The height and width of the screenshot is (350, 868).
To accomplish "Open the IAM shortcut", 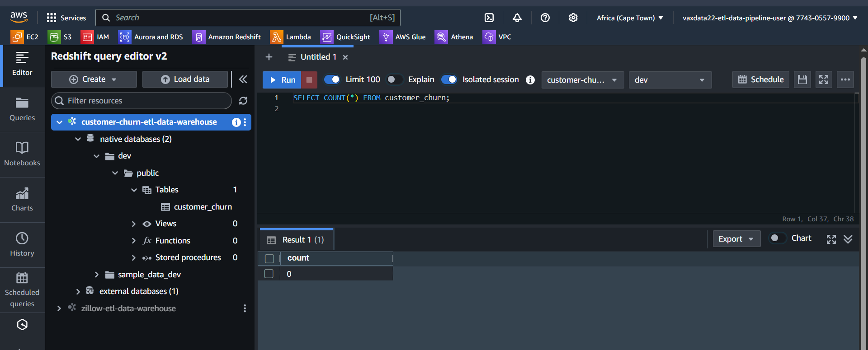I will coord(95,37).
